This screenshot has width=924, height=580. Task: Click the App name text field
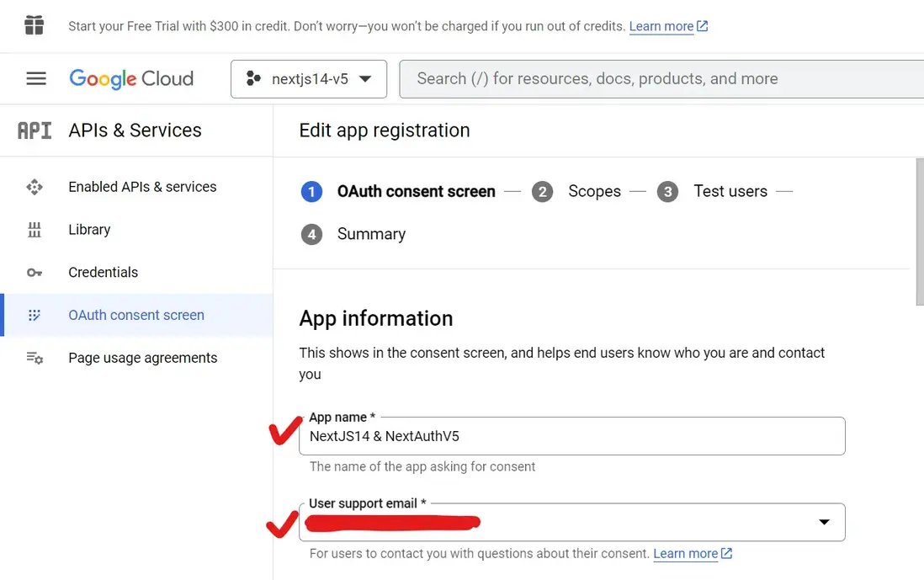(x=572, y=437)
